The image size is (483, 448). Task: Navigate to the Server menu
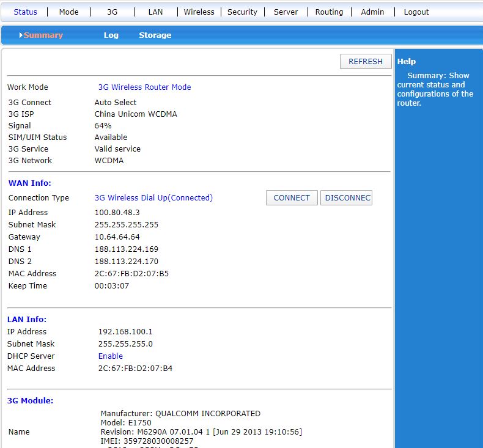[286, 12]
